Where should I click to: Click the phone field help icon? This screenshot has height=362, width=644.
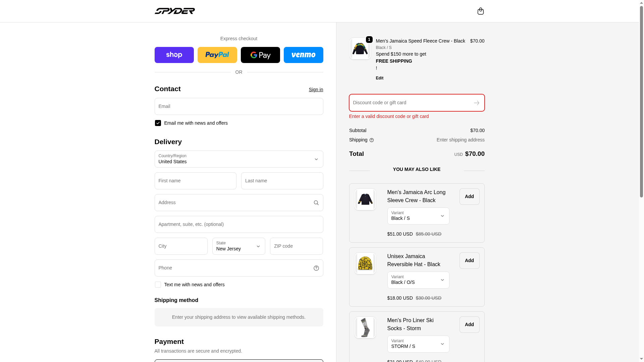316,268
